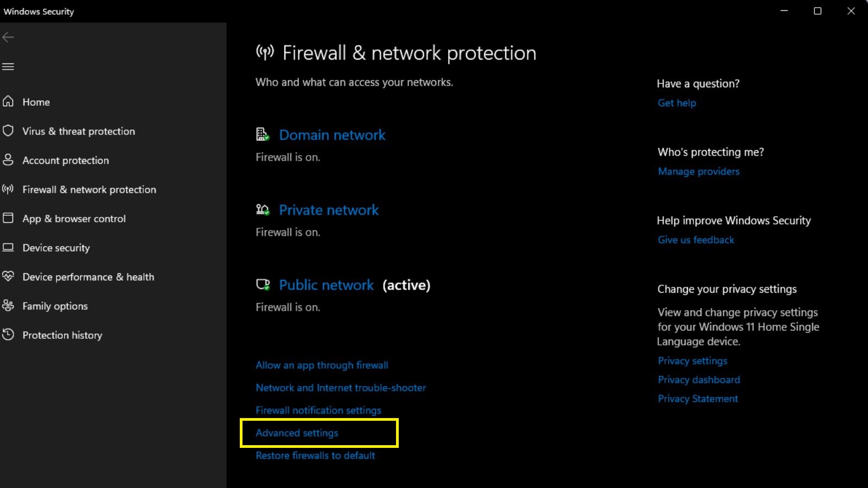Open the Privacy dashboard link
The width and height of the screenshot is (868, 488).
[x=699, y=380]
